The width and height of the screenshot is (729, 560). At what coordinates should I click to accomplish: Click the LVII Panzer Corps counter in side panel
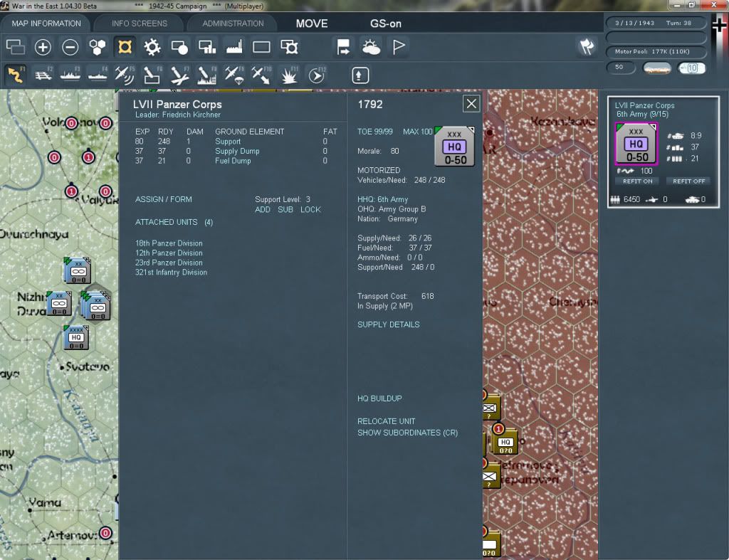click(x=636, y=144)
